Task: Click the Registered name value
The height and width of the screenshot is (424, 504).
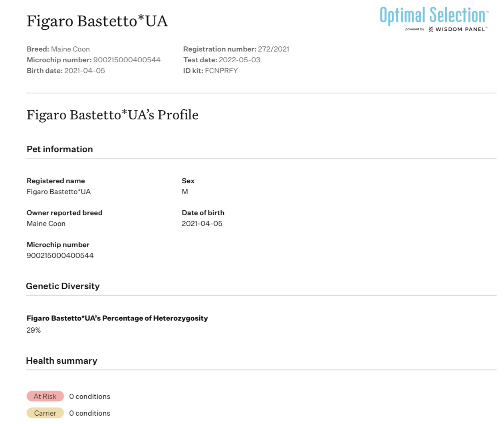Action: (59, 192)
